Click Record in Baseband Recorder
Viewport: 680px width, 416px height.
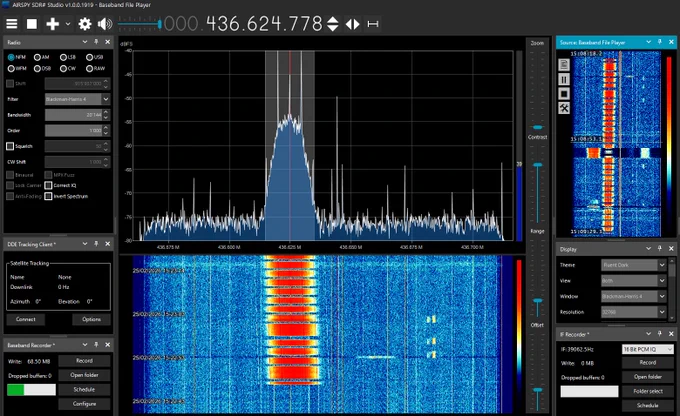[84, 361]
